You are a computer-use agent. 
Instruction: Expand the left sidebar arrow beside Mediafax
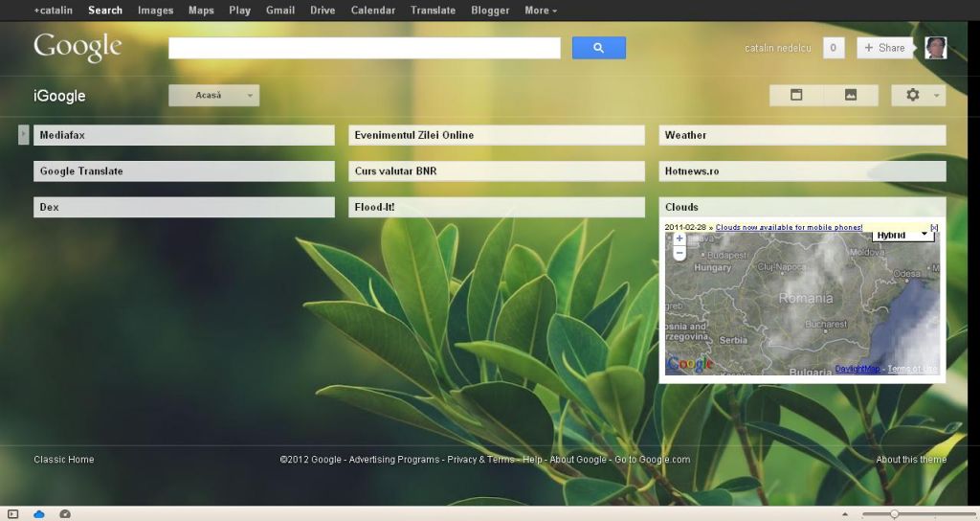coord(24,135)
